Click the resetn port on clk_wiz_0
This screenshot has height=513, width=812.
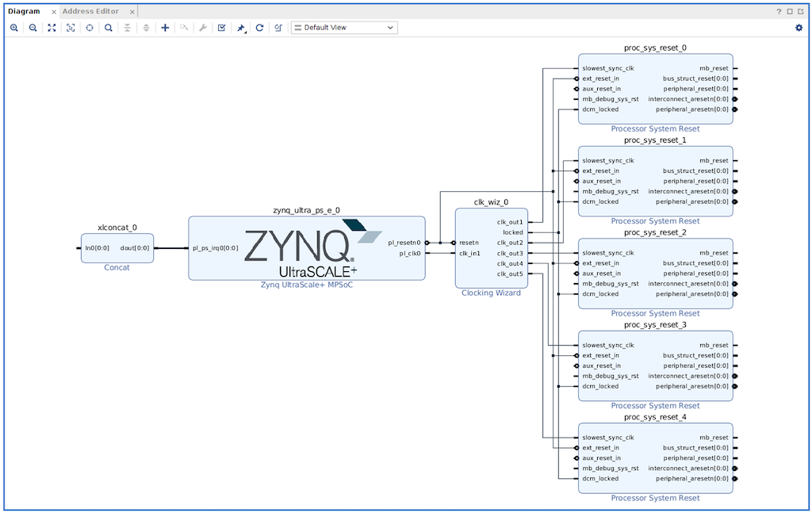click(x=469, y=243)
